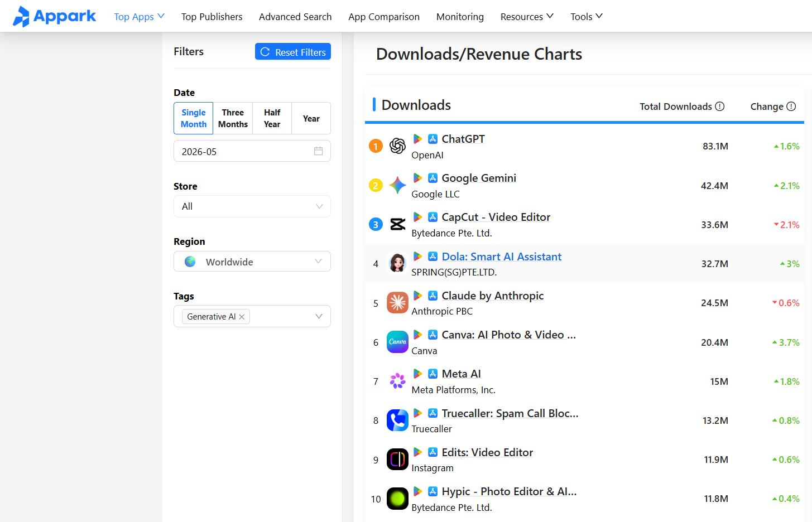Open App Comparison page

tap(384, 17)
